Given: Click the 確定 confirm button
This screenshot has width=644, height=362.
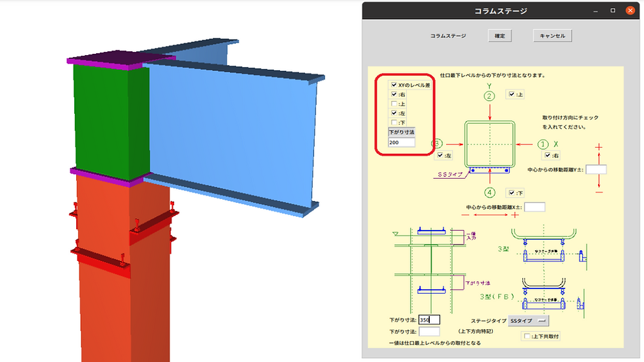Looking at the screenshot, I should pos(499,35).
